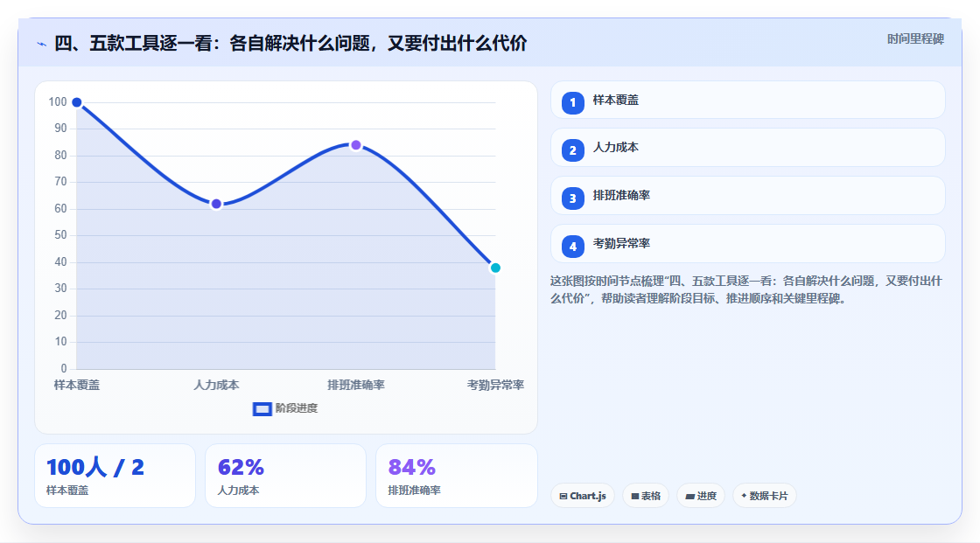
Task: Click the data point at 100 for 样本覆盖
Action: coord(77,102)
